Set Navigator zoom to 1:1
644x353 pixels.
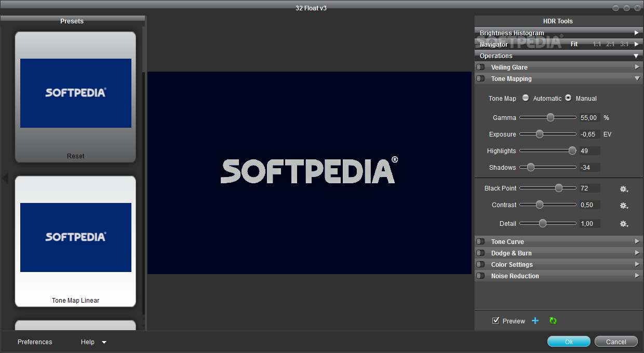597,44
